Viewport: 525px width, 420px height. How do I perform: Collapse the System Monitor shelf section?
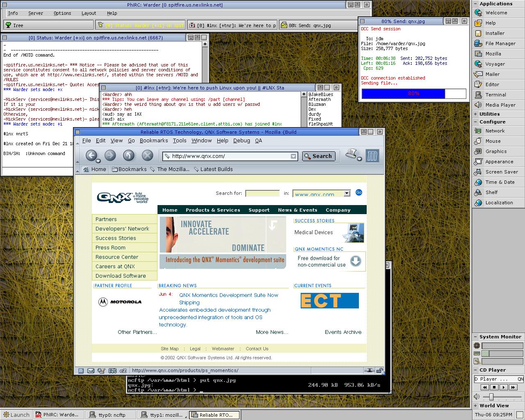pos(476,337)
